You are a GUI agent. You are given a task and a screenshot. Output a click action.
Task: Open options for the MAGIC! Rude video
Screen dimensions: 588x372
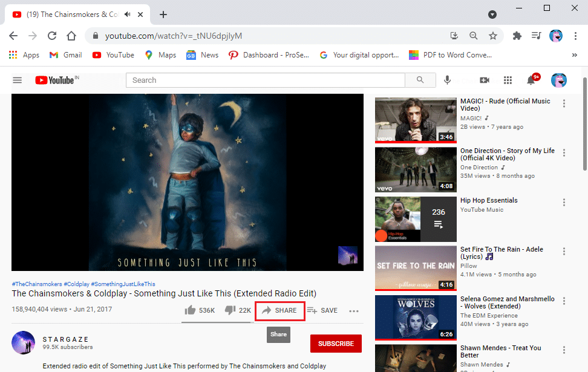click(x=564, y=103)
